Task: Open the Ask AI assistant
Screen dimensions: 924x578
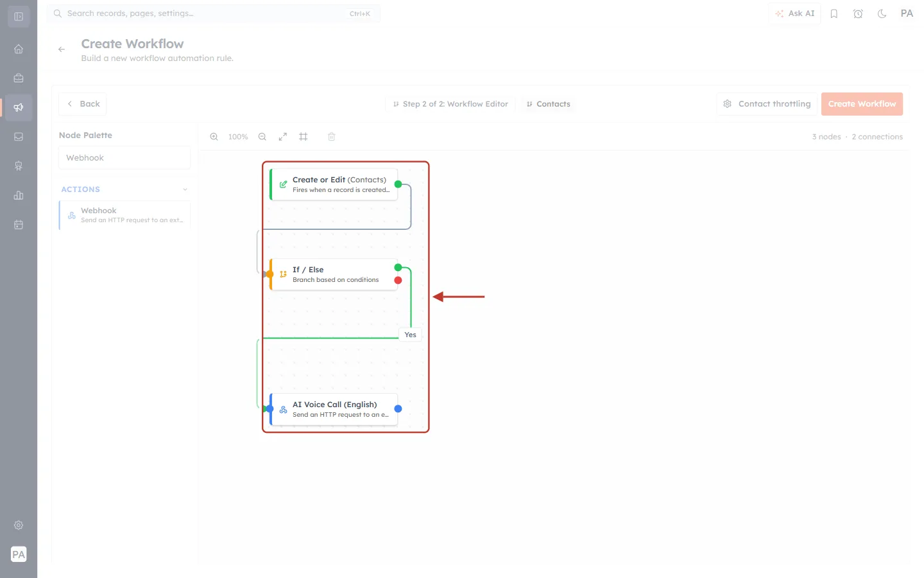Action: coord(794,13)
